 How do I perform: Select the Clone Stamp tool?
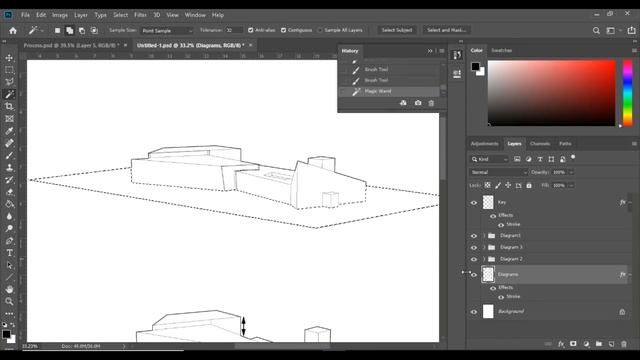[9, 168]
